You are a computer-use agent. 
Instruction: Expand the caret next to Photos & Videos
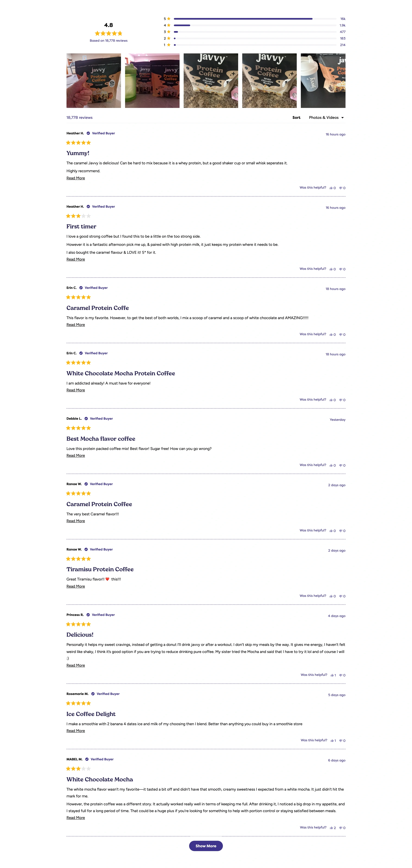tap(343, 118)
